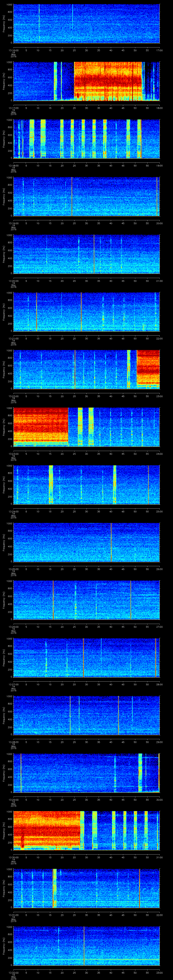
Task: Pick the spectrogram panel beginning 13:23:00
Action: click(x=86, y=427)
